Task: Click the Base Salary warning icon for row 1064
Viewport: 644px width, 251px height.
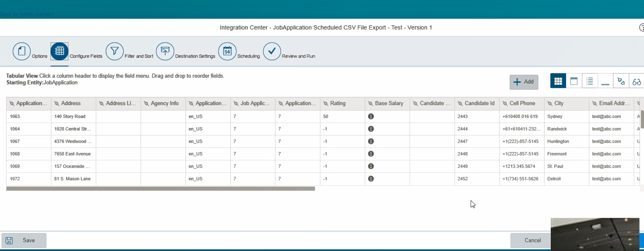Action: 371,129
